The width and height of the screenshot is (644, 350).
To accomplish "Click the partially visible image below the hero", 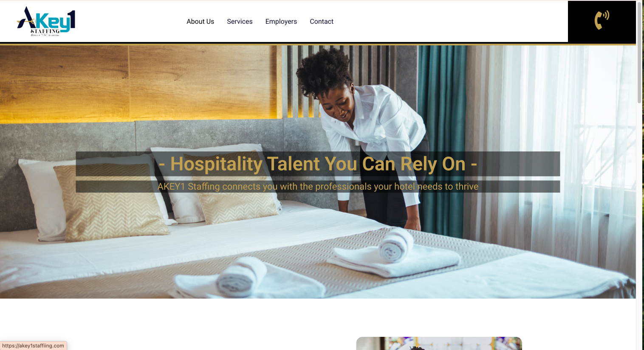I will (439, 344).
